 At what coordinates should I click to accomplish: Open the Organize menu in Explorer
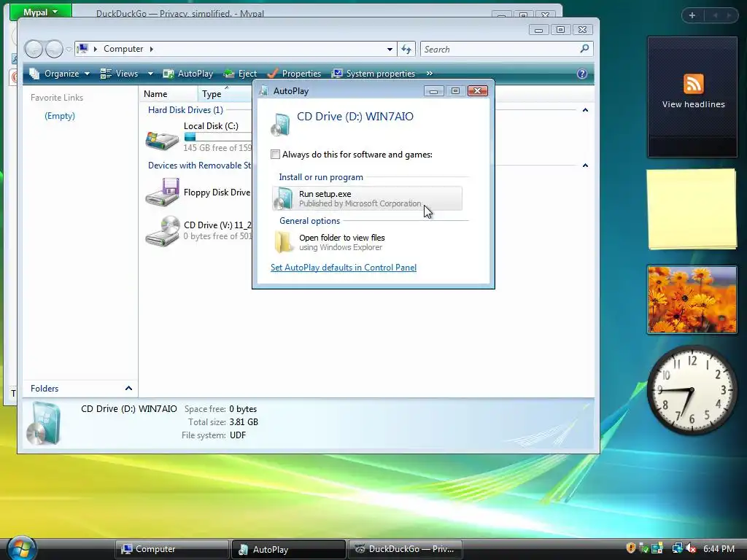tap(60, 74)
